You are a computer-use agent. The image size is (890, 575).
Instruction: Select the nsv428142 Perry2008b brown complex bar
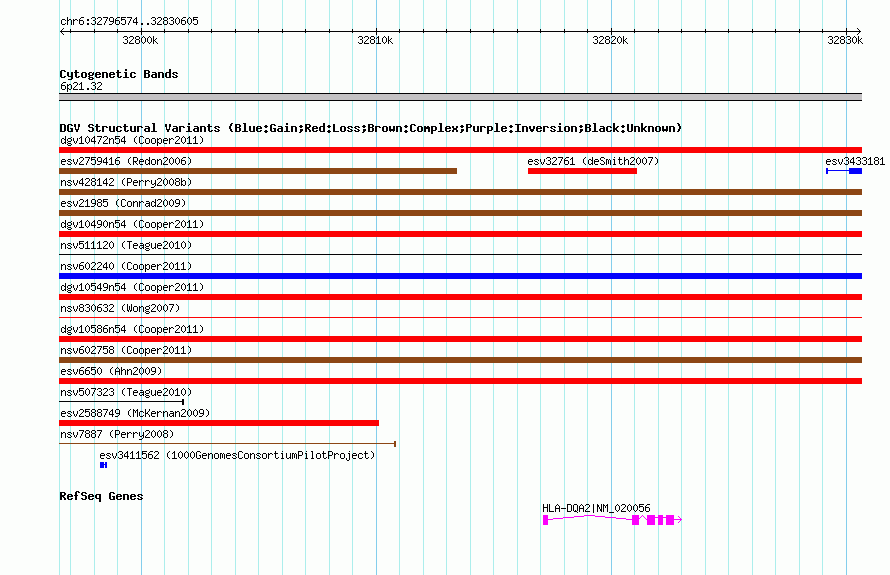coord(460,192)
